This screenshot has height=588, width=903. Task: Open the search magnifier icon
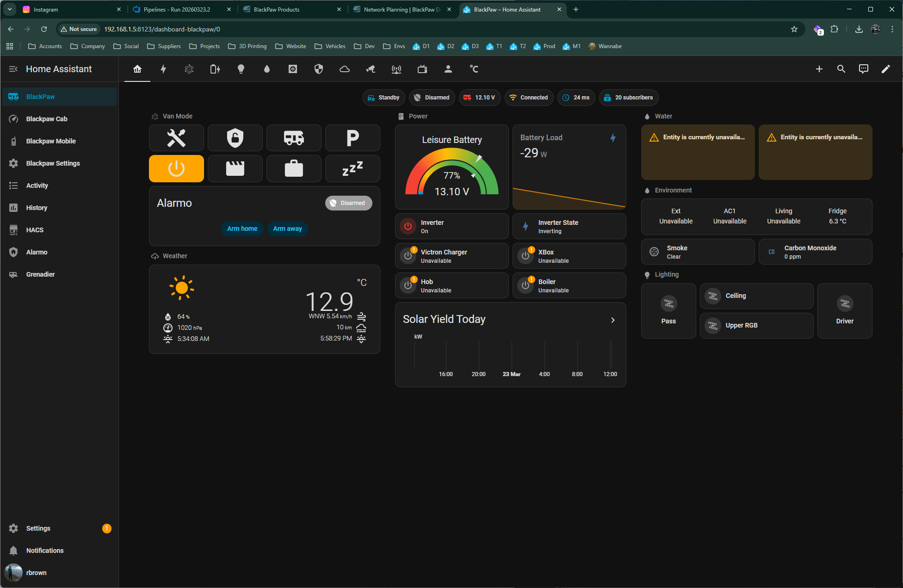coord(841,69)
